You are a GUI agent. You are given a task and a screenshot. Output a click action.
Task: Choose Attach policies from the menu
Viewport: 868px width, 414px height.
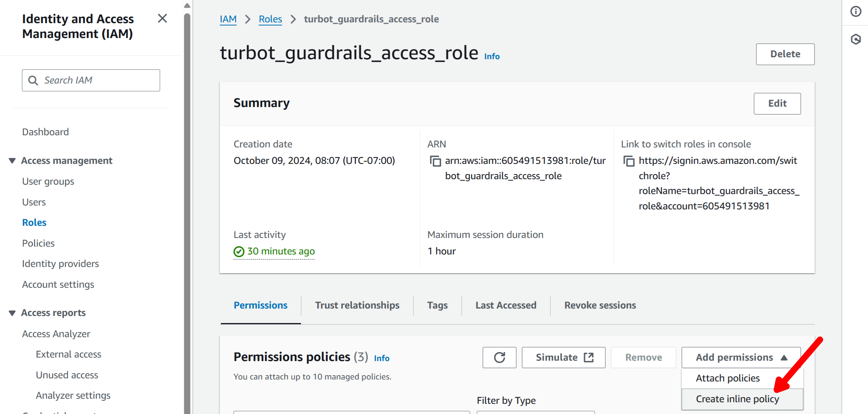[728, 378]
